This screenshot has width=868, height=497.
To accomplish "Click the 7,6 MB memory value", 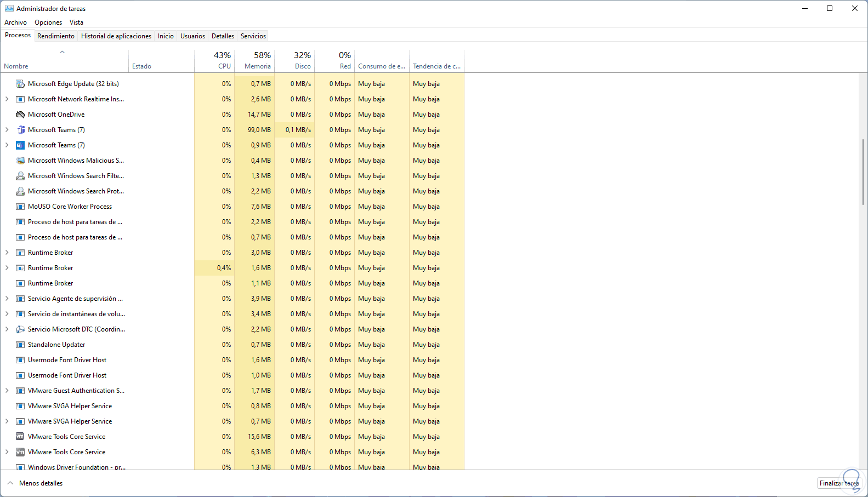I will [261, 207].
